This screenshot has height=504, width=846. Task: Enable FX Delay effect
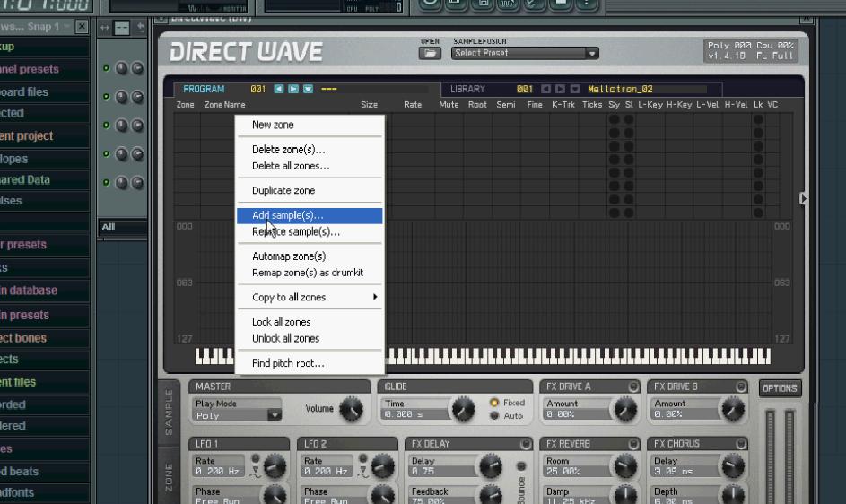(x=526, y=444)
